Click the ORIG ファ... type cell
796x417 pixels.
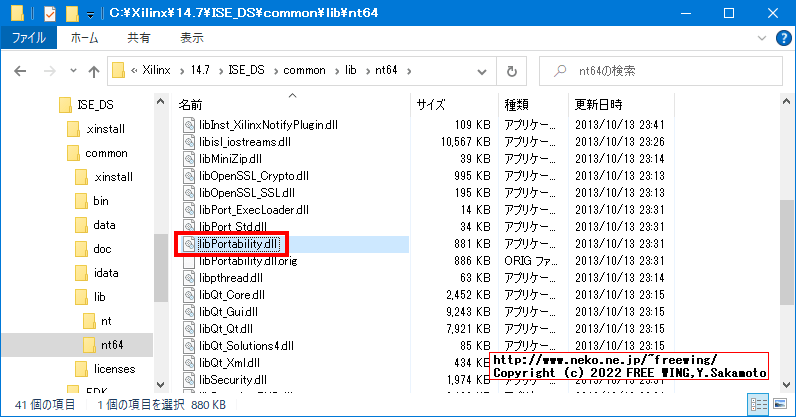[x=530, y=261]
